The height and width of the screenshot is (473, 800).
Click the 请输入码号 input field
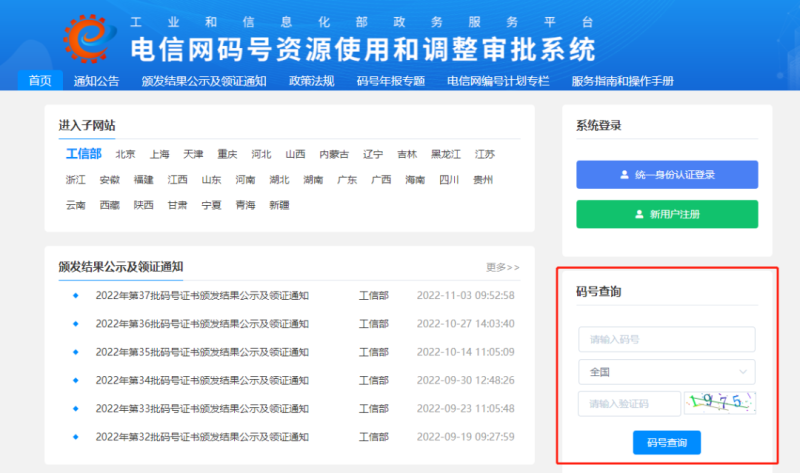click(666, 339)
